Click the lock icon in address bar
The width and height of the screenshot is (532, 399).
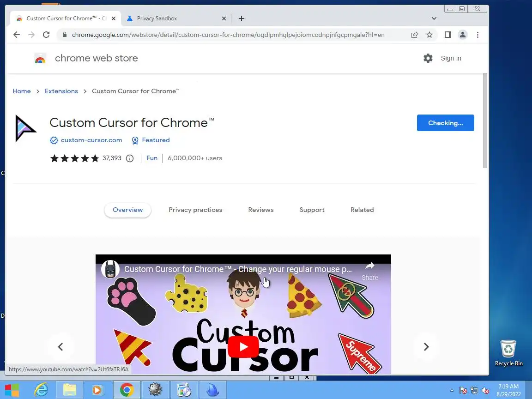click(65, 35)
